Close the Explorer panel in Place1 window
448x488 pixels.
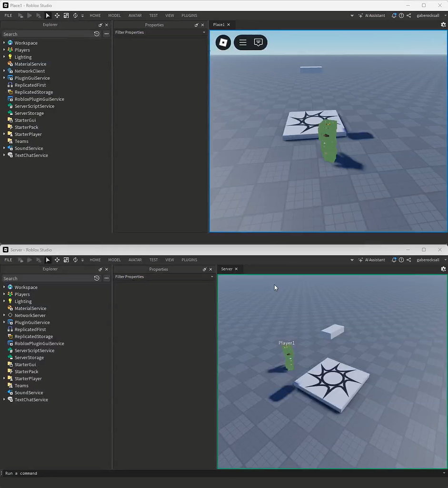pos(107,25)
